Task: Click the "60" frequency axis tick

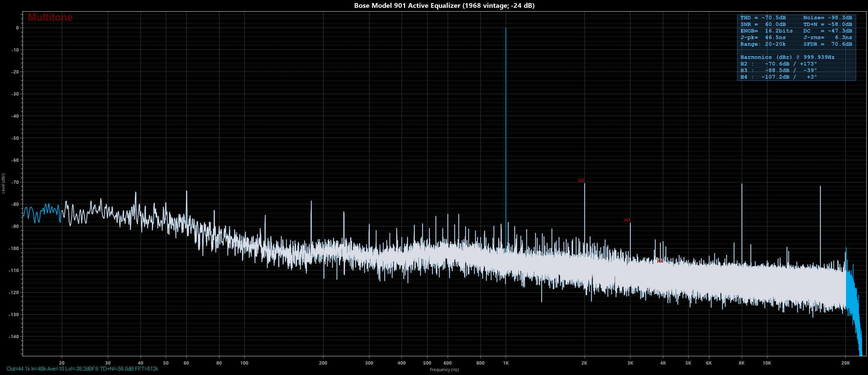Action: 186,363
